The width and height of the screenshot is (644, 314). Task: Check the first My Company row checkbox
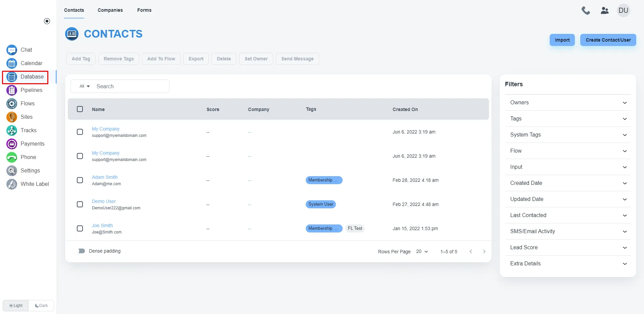coord(80,132)
